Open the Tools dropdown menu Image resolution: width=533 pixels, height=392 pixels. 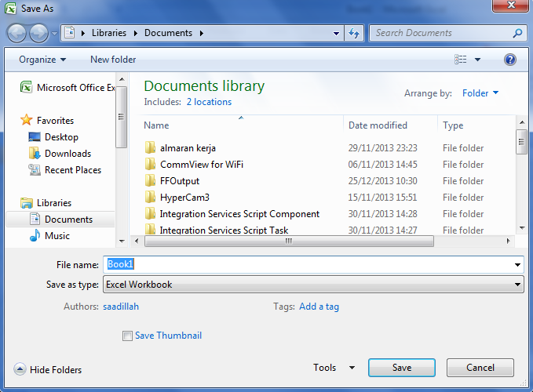[x=334, y=368]
